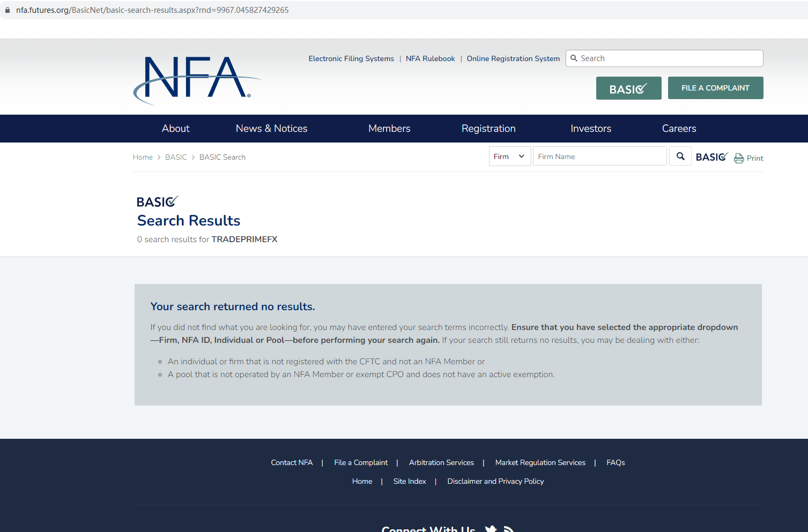Image resolution: width=808 pixels, height=532 pixels.
Task: Click BASIC in the breadcrumb
Action: coord(176,157)
